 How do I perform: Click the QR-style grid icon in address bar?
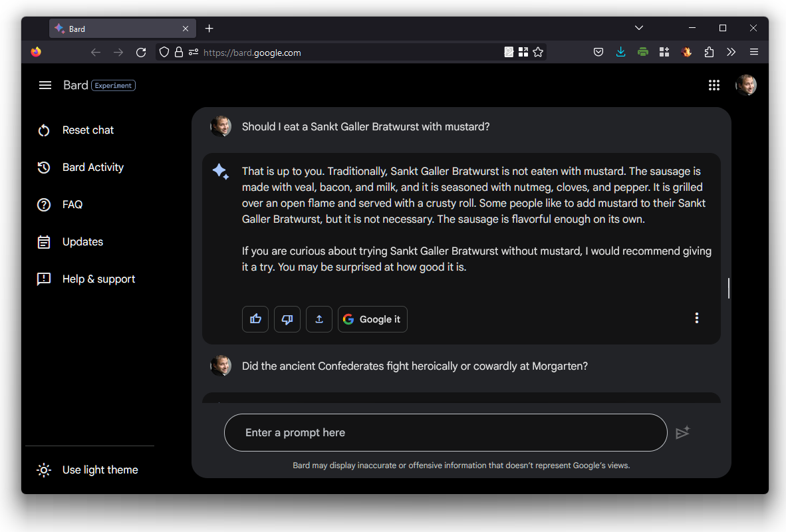point(523,52)
